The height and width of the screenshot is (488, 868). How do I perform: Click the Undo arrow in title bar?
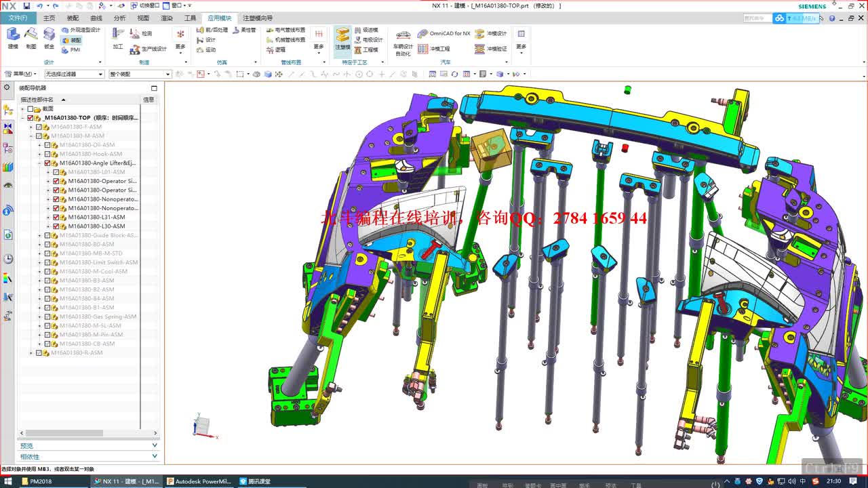(39, 5)
